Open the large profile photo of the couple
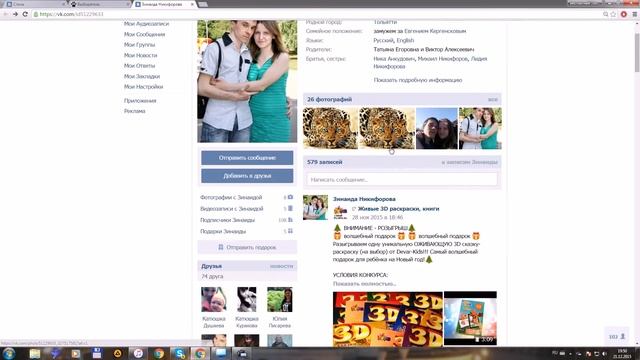Viewport: 640px width, 360px height. (247, 81)
